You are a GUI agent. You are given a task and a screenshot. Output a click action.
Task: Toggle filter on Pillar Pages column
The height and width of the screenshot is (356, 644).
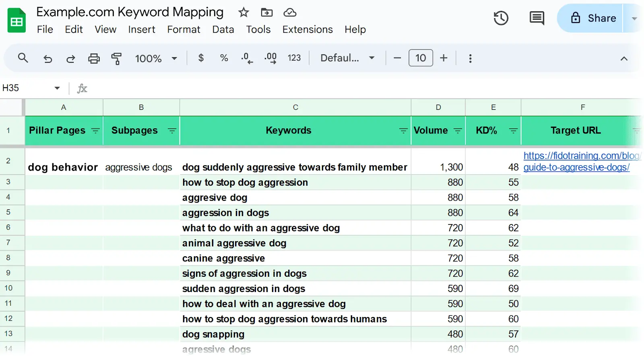95,131
